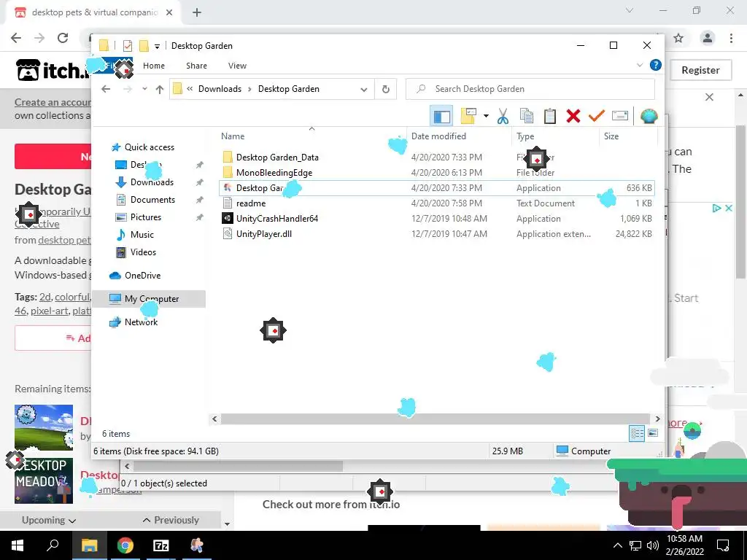Open the Share ribbon tab
This screenshot has height=560, width=747.
pyautogui.click(x=196, y=66)
